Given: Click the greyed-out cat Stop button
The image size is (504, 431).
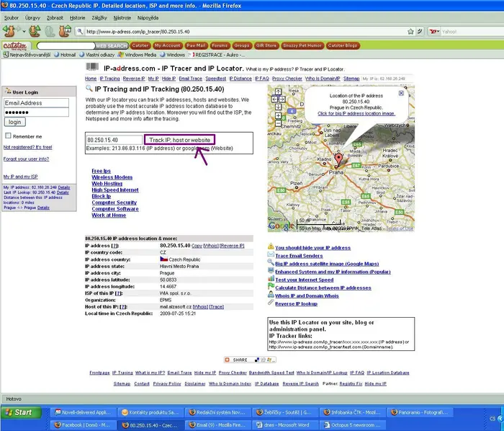Looking at the screenshot, I should click(50, 31).
